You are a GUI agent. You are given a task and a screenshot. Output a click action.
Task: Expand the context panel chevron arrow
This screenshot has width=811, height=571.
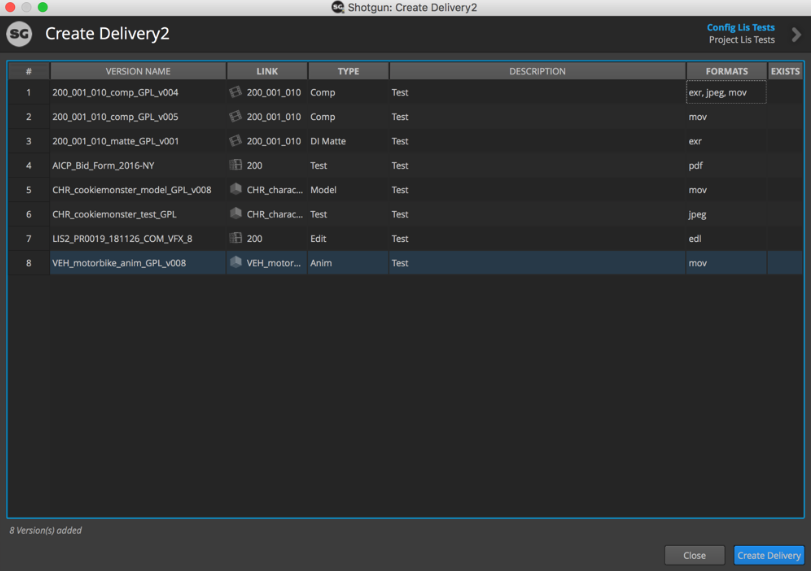click(x=796, y=34)
